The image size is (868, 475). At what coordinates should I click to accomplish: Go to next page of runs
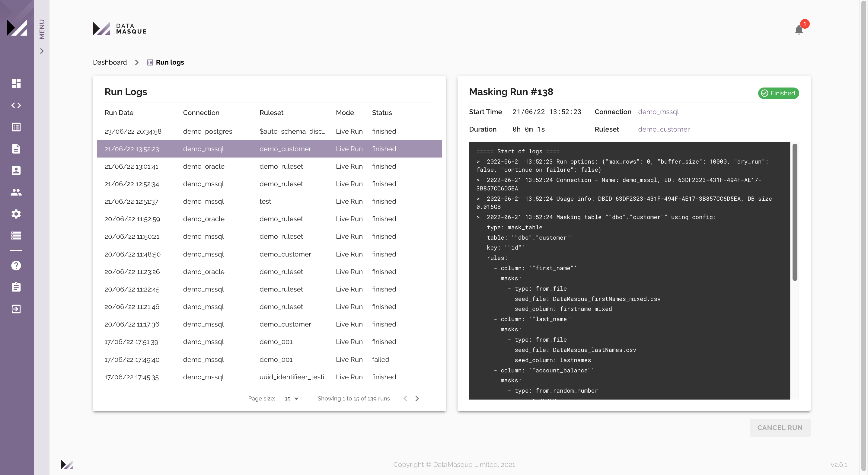coord(417,399)
